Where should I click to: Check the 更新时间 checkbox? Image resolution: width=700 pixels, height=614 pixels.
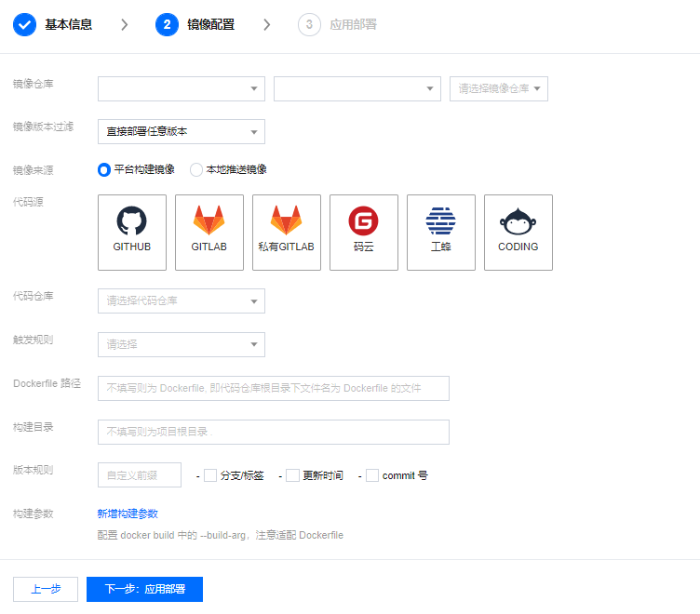click(292, 475)
